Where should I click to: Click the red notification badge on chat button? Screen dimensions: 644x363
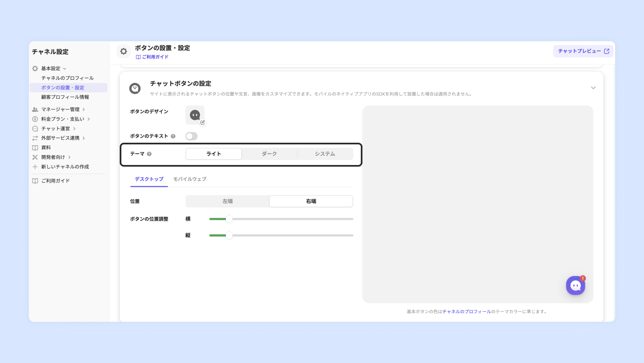582,278
